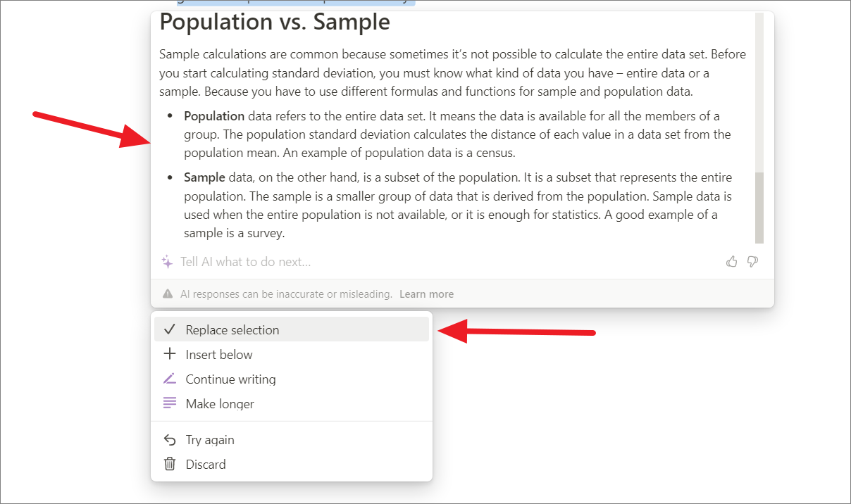Click the plus icon for Insert below
Screen dimensions: 851x504
169,354
